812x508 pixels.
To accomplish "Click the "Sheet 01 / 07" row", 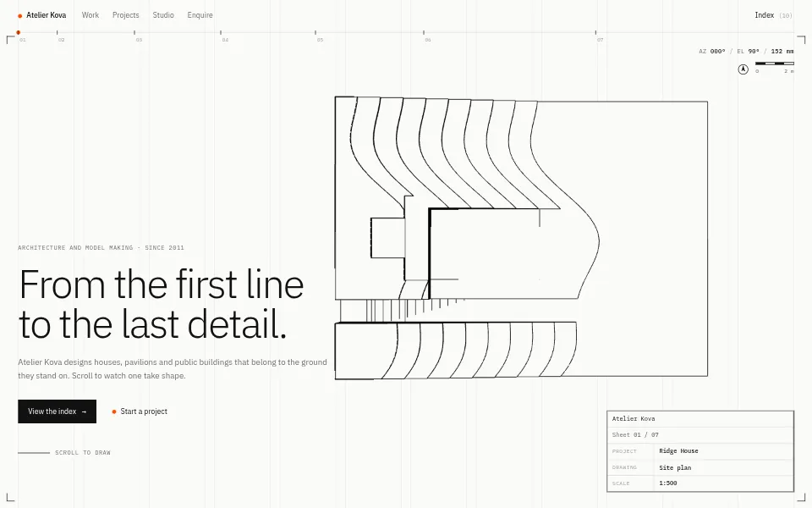I will [x=700, y=435].
